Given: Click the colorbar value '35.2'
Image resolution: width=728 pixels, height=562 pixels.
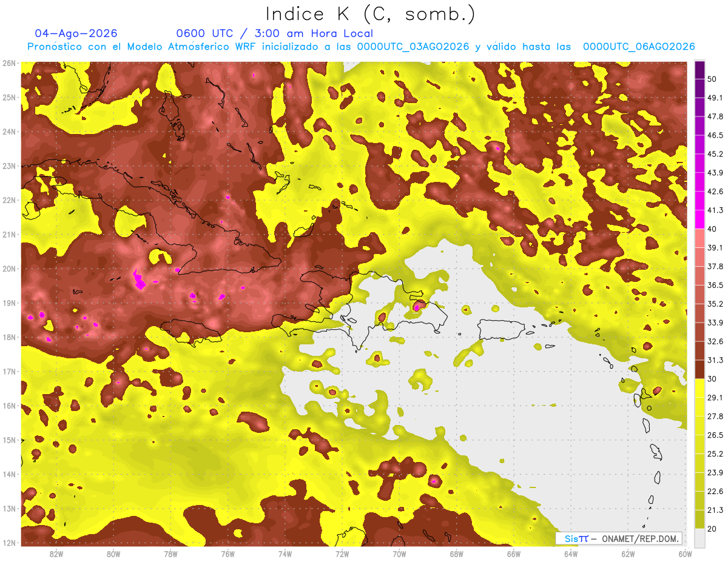Looking at the screenshot, I should tap(715, 304).
